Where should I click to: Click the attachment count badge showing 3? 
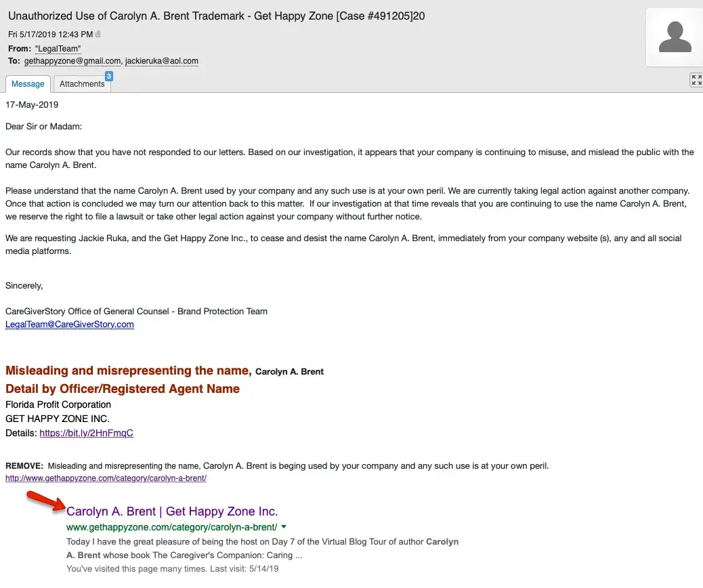[x=108, y=77]
